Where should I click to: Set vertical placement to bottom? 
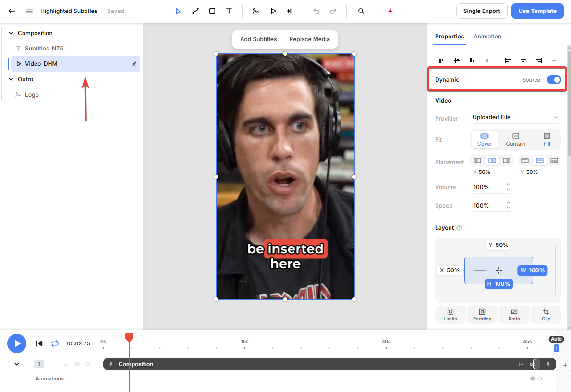554,160
